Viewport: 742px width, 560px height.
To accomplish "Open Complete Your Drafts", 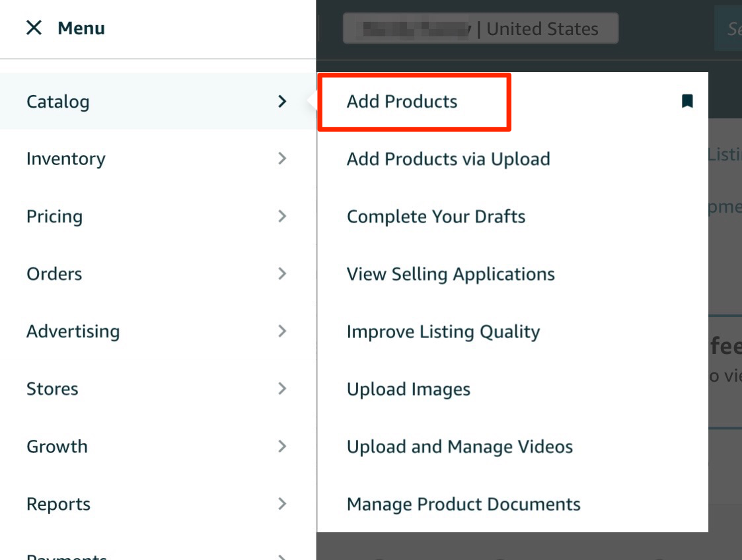I will coord(437,216).
